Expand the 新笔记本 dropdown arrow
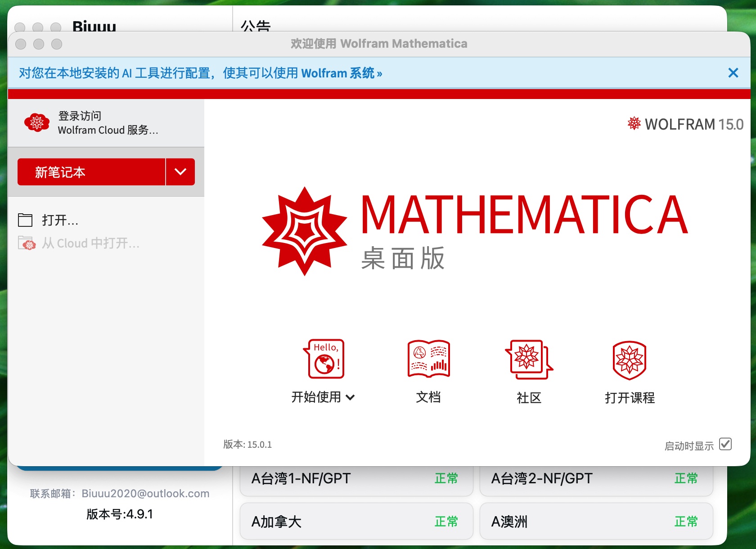The height and width of the screenshot is (549, 756). [x=180, y=171]
